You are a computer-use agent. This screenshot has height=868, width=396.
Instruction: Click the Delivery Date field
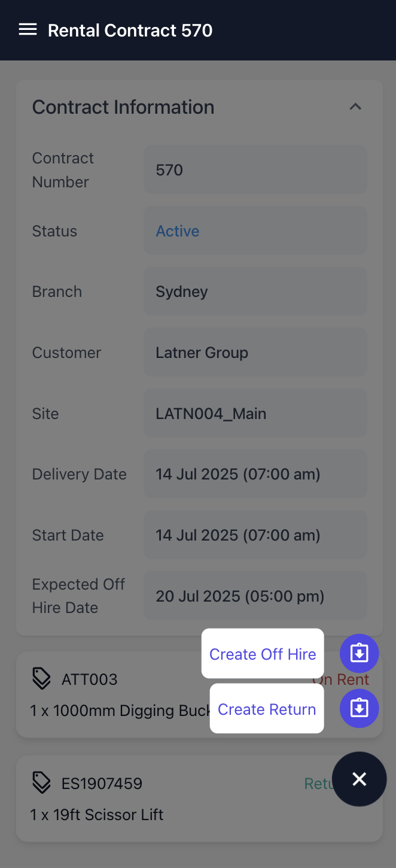pyautogui.click(x=255, y=474)
